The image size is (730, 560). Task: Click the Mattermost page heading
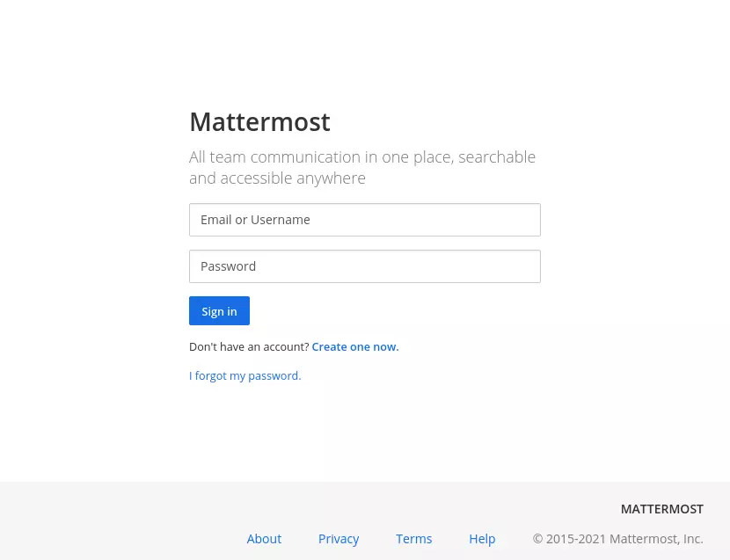point(259,122)
